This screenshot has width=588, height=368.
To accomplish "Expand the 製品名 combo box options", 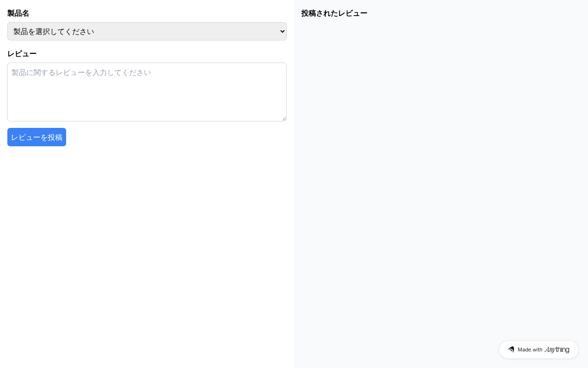I will pos(147,31).
